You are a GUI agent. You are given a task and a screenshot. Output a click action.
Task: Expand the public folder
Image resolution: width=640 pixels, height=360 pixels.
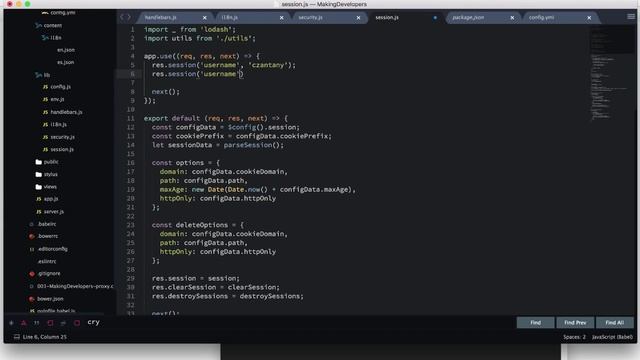[x=47, y=162]
